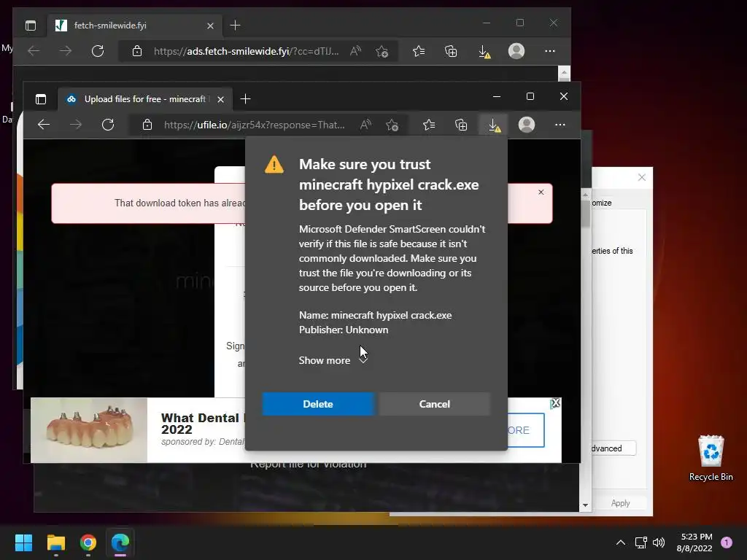Go back in the fetch-smilewide window
Viewport: 747px width, 560px height.
pos(34,51)
